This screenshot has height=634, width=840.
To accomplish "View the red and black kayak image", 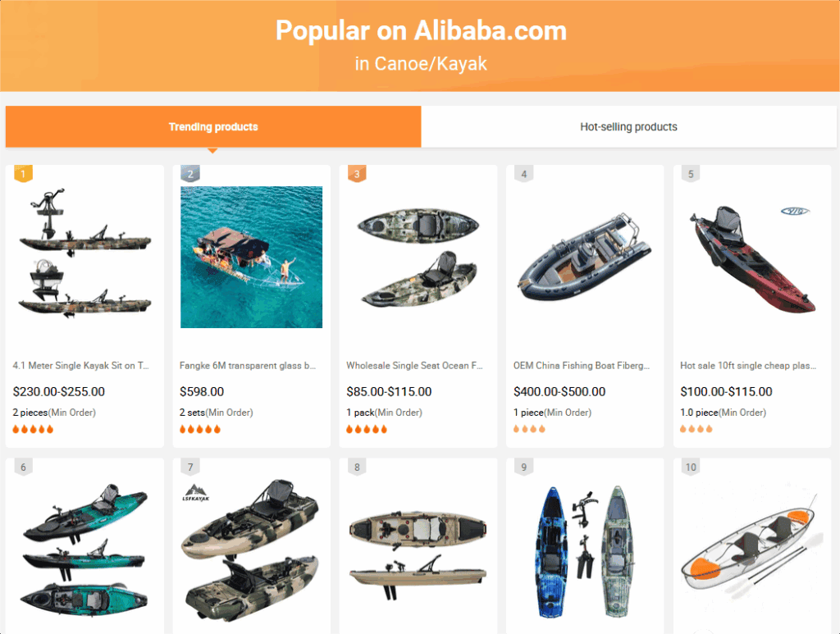I will click(x=752, y=257).
